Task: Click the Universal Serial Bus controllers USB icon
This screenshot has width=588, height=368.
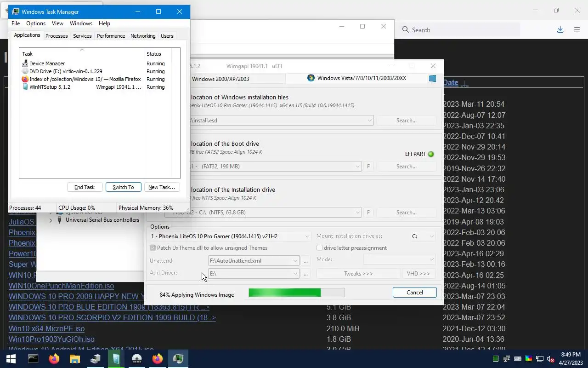Action: click(59, 220)
